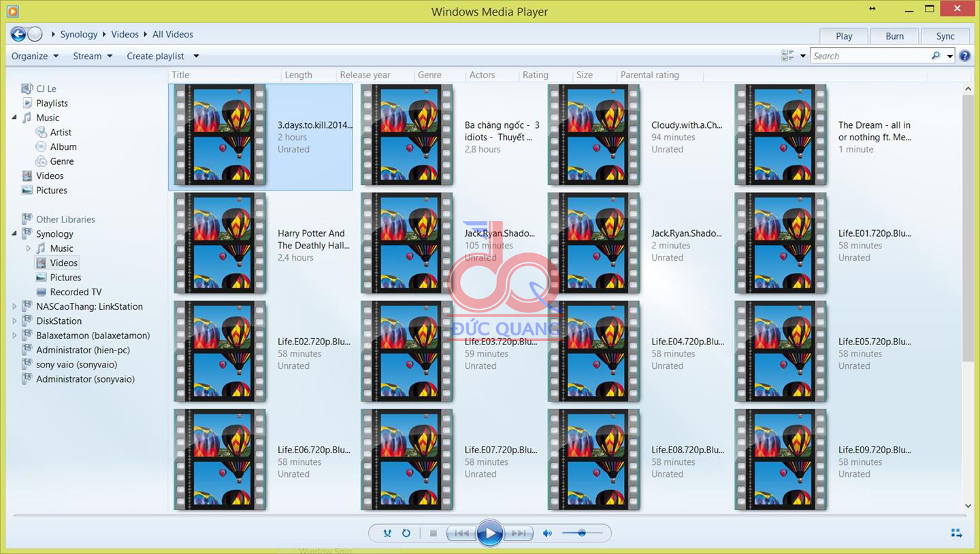Open the search options dropdown arrow
The image size is (980, 554).
click(x=950, y=56)
